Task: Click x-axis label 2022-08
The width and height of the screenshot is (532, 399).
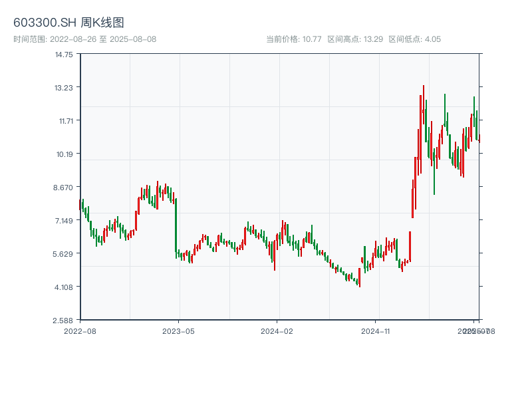Action: [x=80, y=331]
